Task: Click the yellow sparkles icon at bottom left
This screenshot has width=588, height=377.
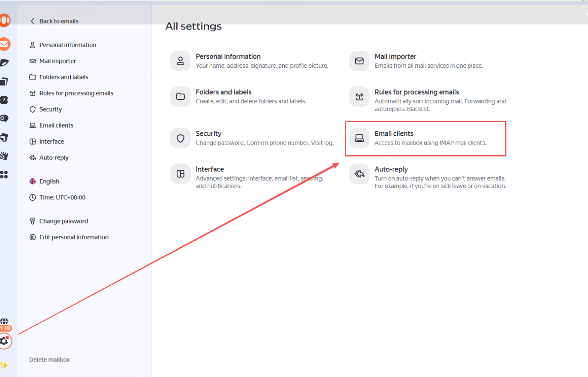Action: tap(4, 365)
